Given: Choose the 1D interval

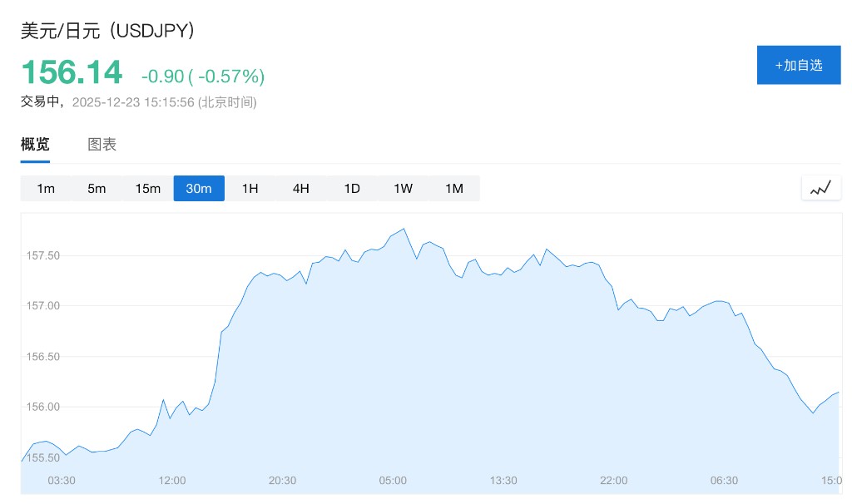Looking at the screenshot, I should pyautogui.click(x=352, y=189).
